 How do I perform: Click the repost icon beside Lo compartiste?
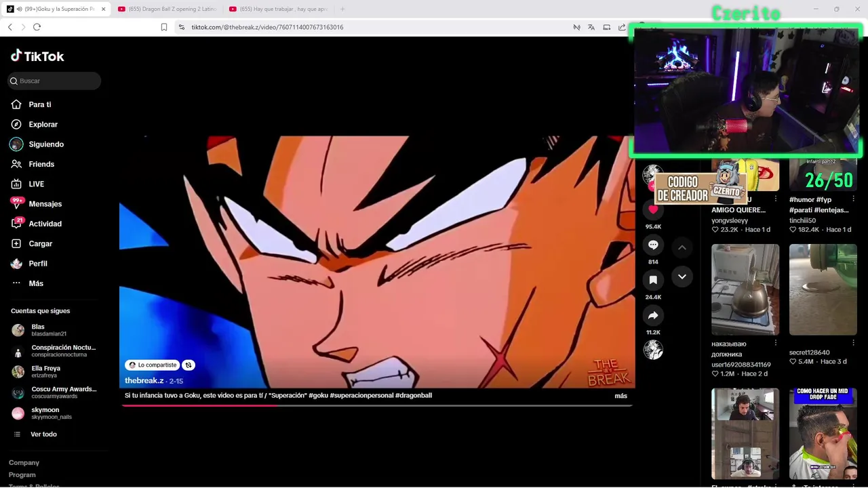tap(189, 365)
